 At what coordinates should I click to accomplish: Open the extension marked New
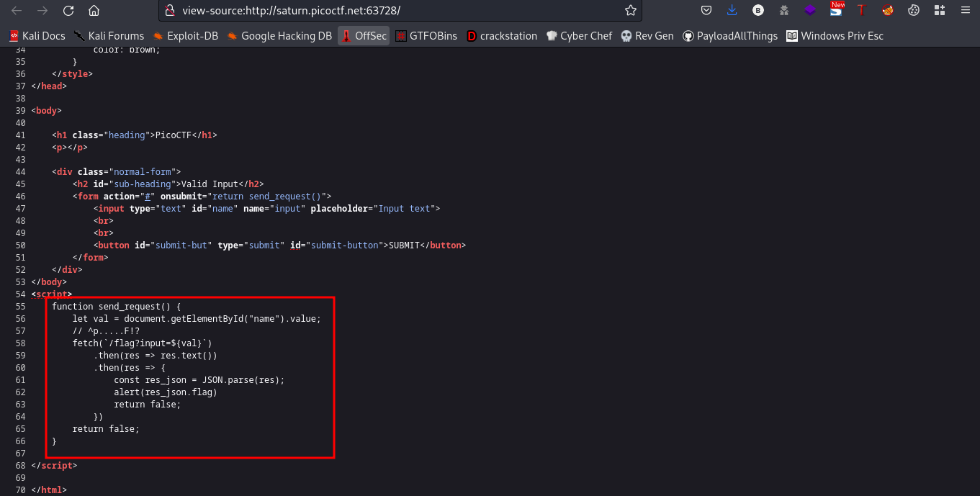[837, 9]
